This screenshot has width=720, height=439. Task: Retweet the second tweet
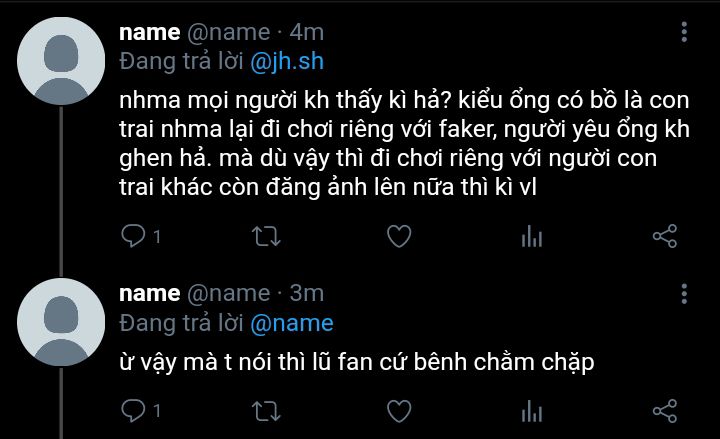click(266, 410)
